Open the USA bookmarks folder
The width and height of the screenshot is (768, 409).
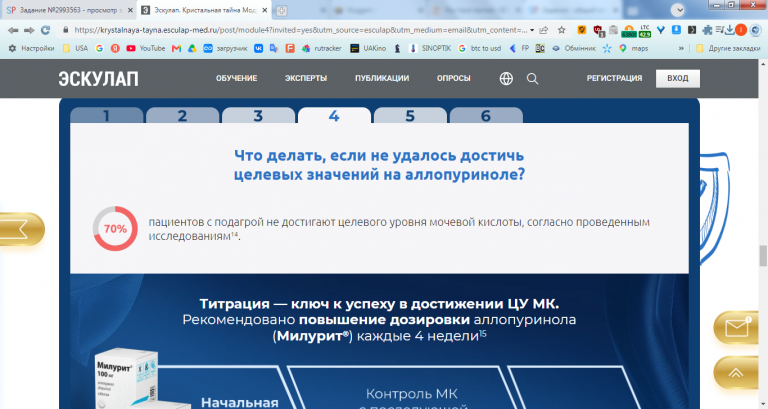click(x=75, y=48)
